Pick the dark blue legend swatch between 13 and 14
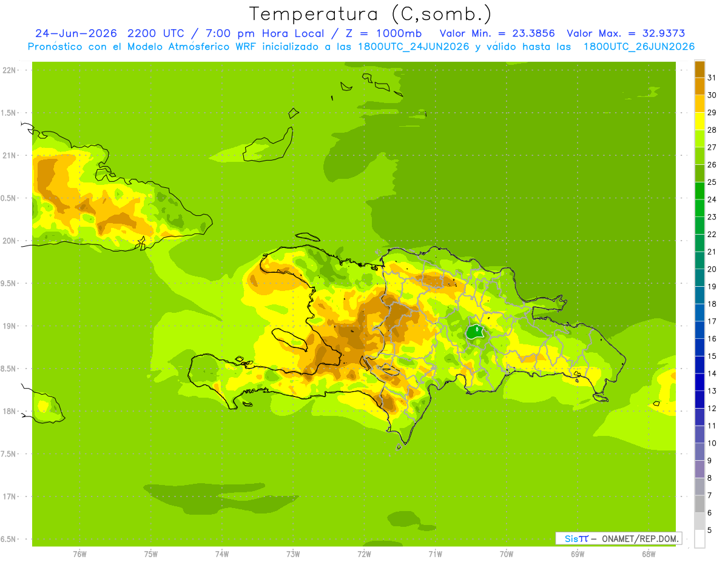The height and width of the screenshot is (562, 728). (x=699, y=382)
